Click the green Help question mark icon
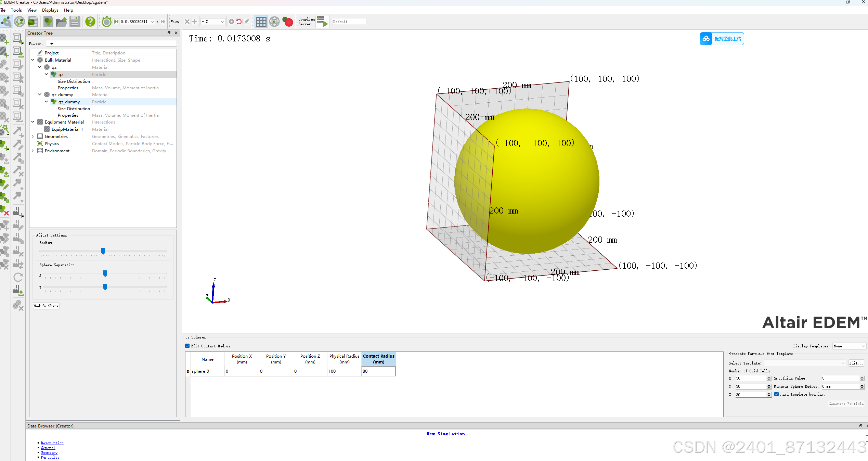The image size is (868, 461). [x=90, y=22]
